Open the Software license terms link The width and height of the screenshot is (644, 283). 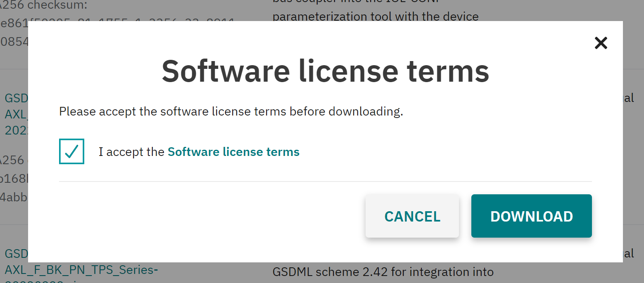click(233, 152)
